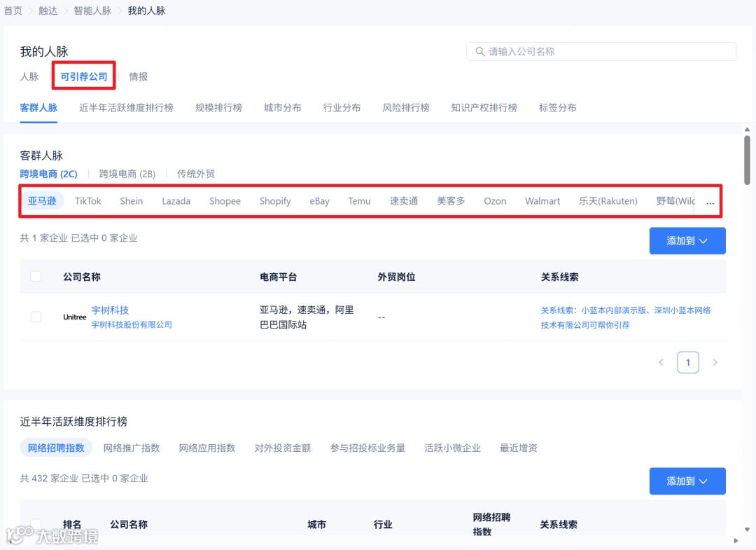Click into the 请输入公司名称 search field

pos(601,52)
